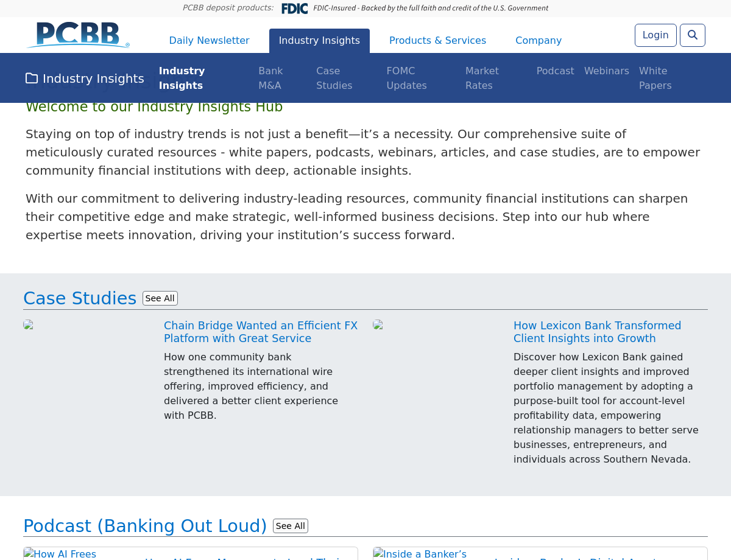Open FOMC Updates section
Image resolution: width=731 pixels, height=560 pixels.
(406, 79)
